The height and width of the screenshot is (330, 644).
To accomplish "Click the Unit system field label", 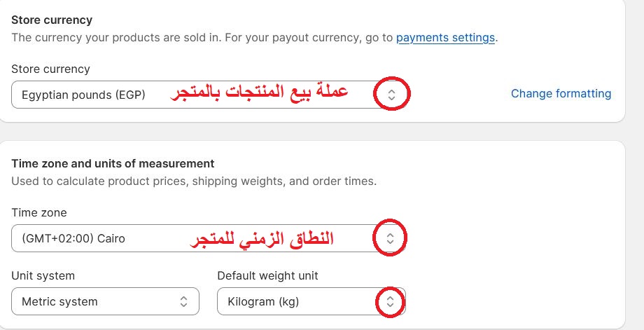I will point(43,275).
